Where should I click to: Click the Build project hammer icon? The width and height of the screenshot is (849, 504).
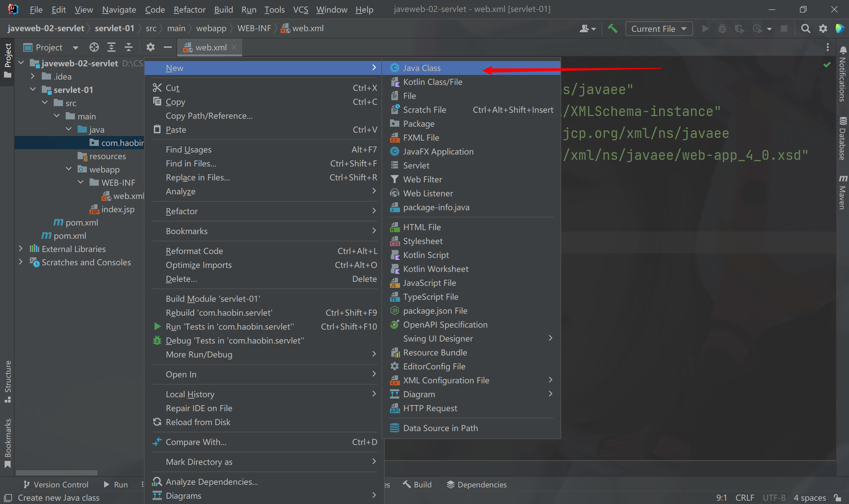[612, 29]
